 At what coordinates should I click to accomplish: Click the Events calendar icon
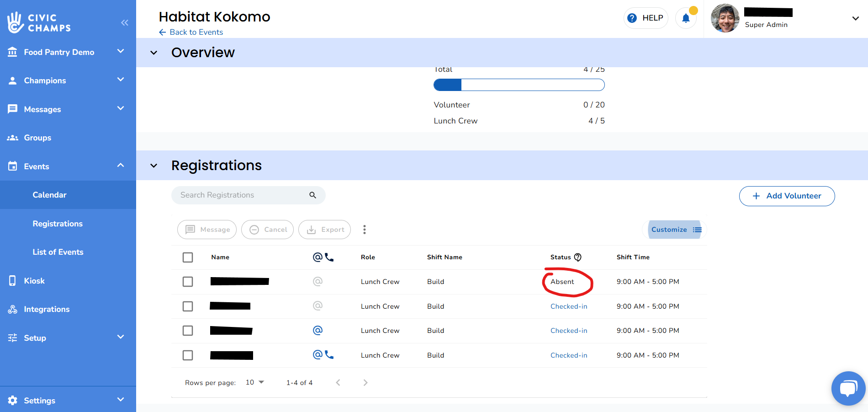[x=13, y=166]
